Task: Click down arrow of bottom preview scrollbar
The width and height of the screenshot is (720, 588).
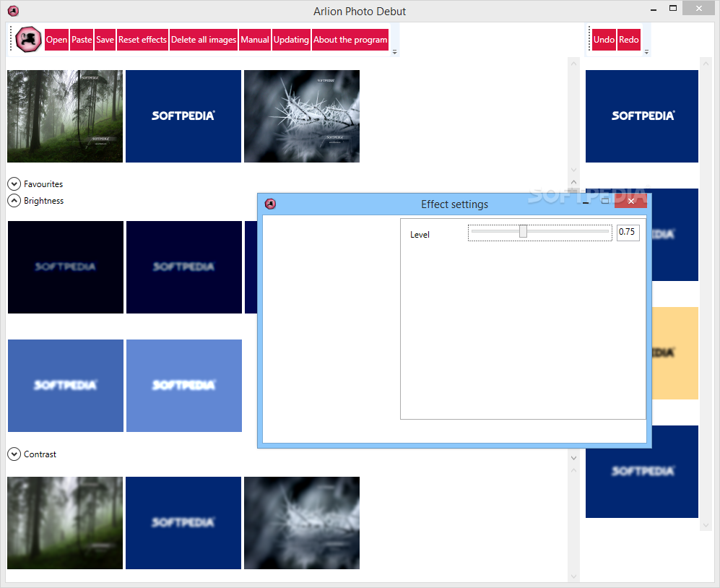Action: [573, 576]
